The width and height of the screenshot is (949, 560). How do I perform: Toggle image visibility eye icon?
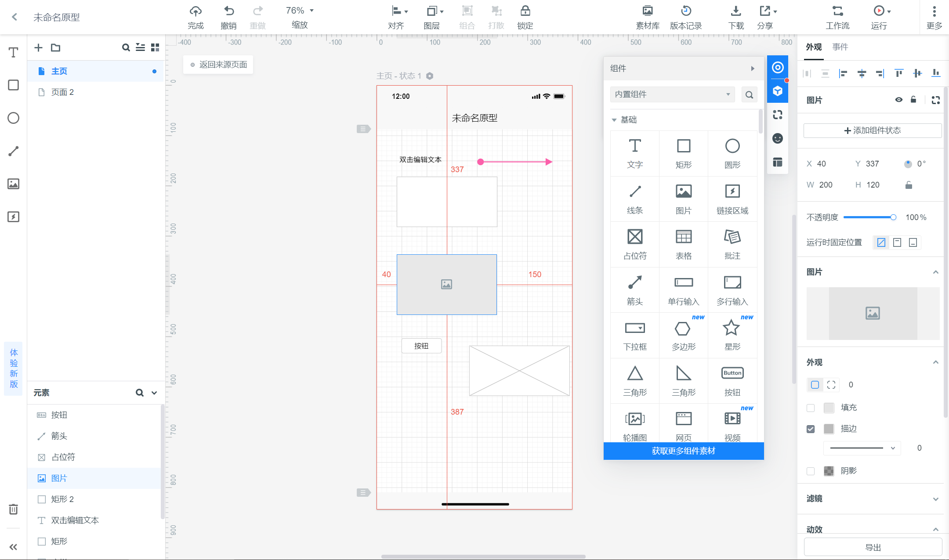[x=899, y=100]
